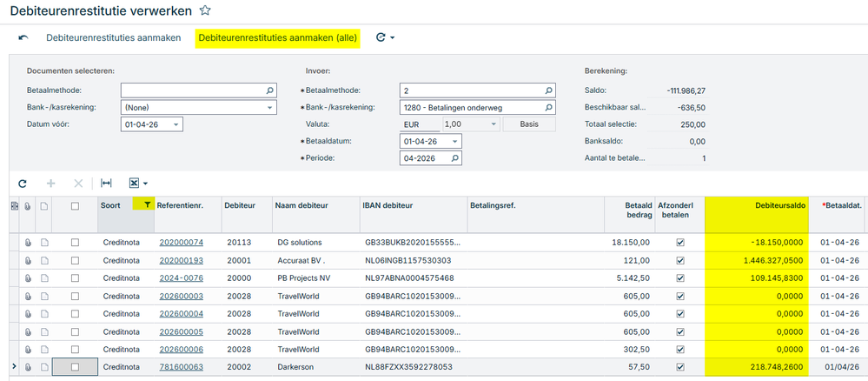Screen dimensions: 868x381
Task: Select checkbox for row 202000074
Action: coord(75,243)
